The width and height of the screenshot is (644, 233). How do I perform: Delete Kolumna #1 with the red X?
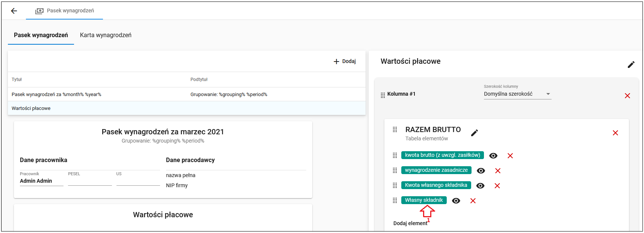pyautogui.click(x=627, y=96)
